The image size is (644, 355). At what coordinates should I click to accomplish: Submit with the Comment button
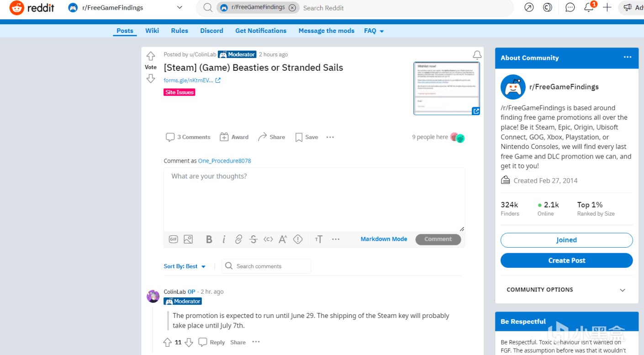[438, 239]
